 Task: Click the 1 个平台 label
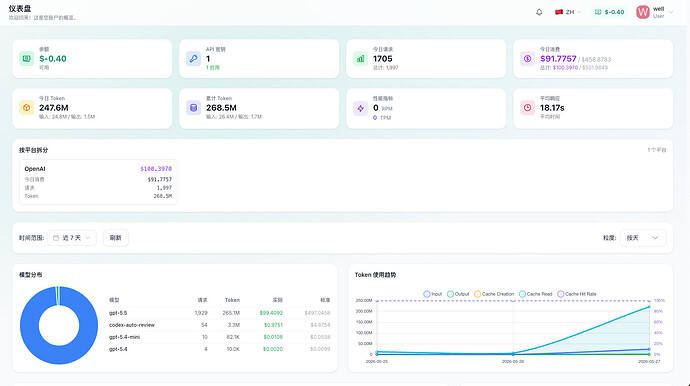pos(657,150)
